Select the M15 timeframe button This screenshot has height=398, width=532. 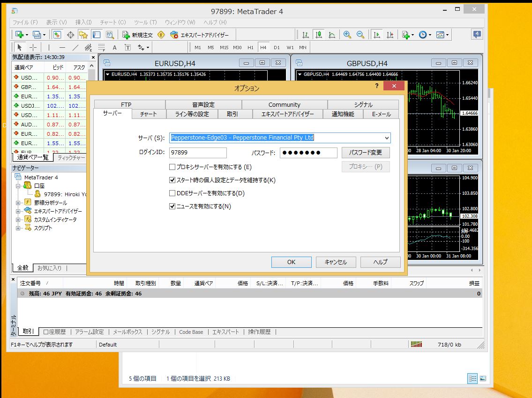pyautogui.click(x=224, y=47)
